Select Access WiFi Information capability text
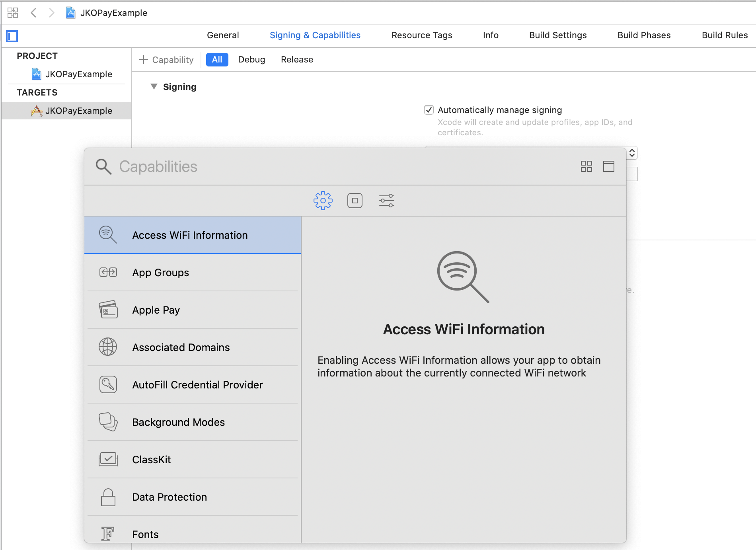Image resolution: width=756 pixels, height=550 pixels. [190, 235]
